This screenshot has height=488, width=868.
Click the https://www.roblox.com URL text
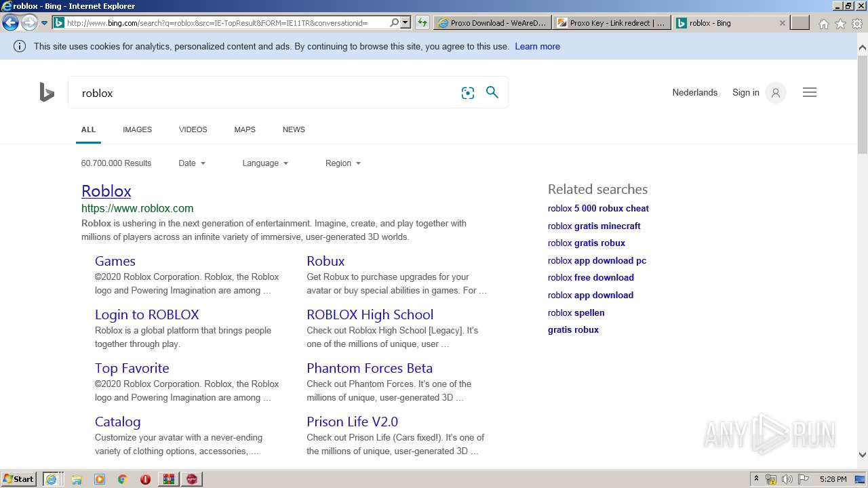click(137, 208)
